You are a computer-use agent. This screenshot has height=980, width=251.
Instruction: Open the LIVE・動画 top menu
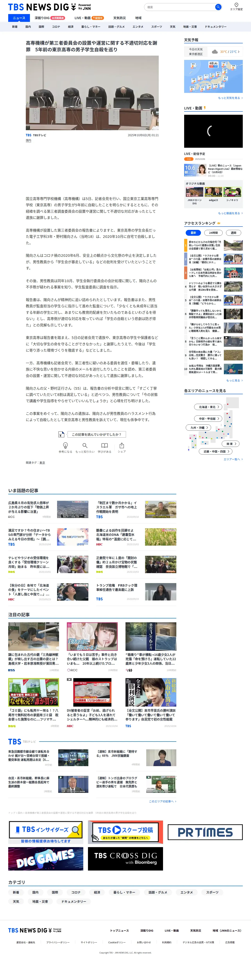[x=89, y=18]
